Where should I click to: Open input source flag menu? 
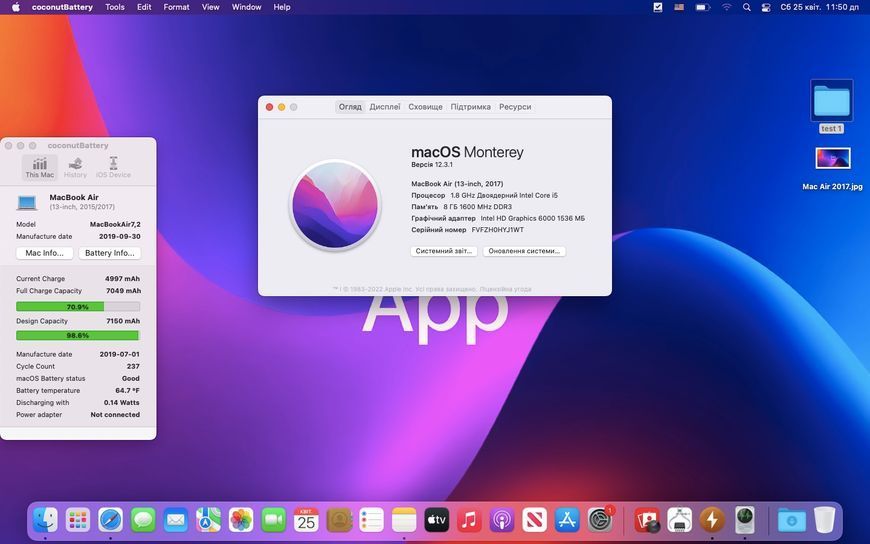[679, 7]
